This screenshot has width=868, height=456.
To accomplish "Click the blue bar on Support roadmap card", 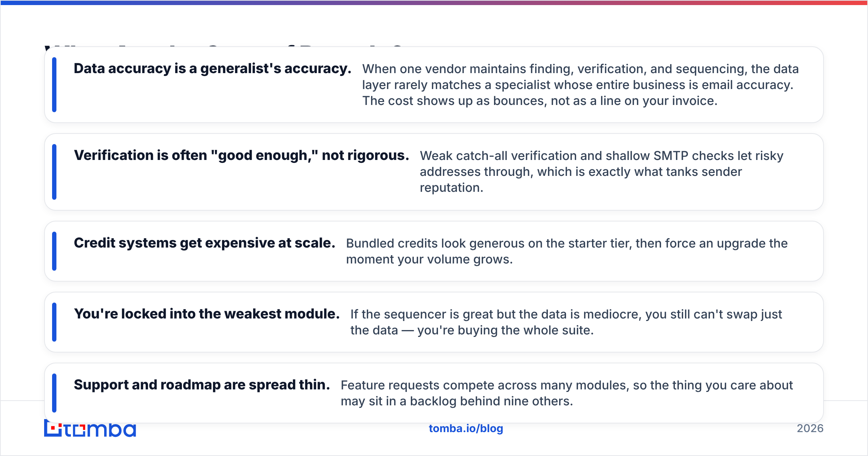I will [54, 393].
